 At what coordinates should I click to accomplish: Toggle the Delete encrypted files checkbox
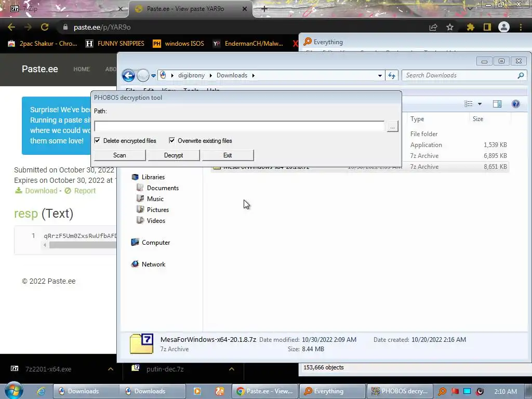(97, 140)
